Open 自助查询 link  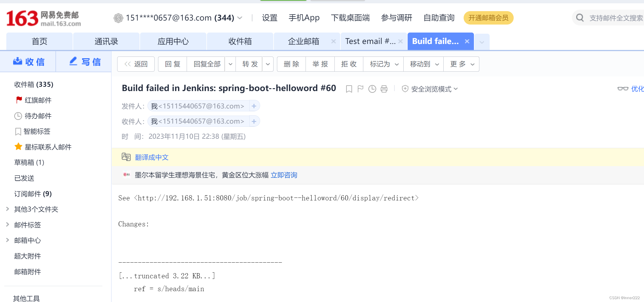coord(439,18)
